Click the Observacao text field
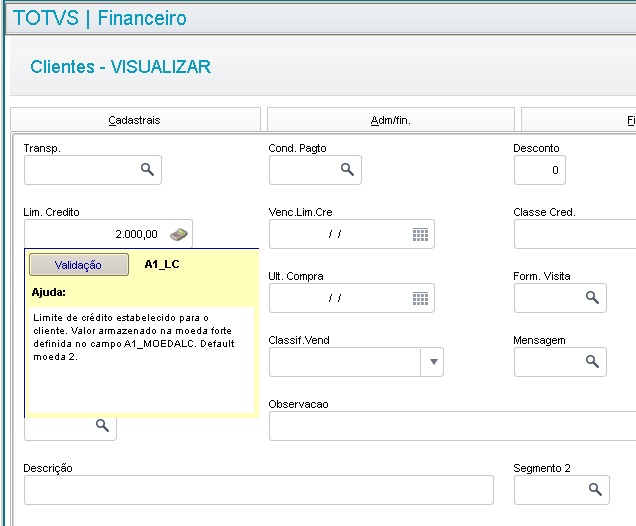Screen dimensions: 636x526 coord(452,426)
